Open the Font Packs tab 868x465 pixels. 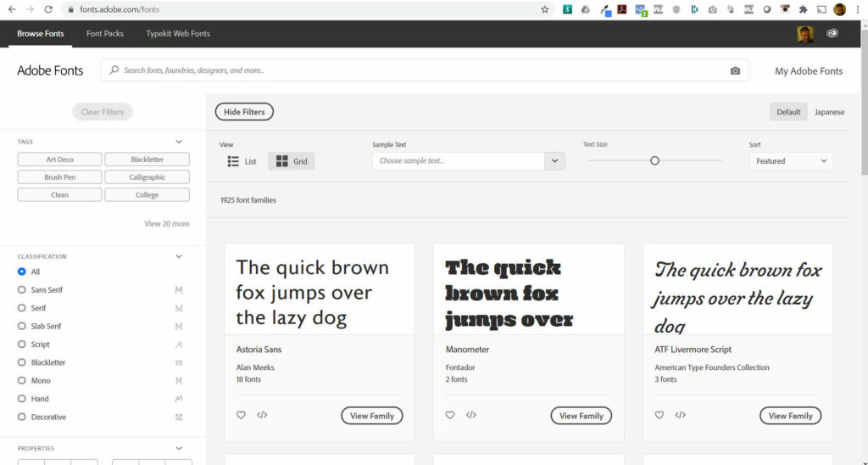(105, 33)
